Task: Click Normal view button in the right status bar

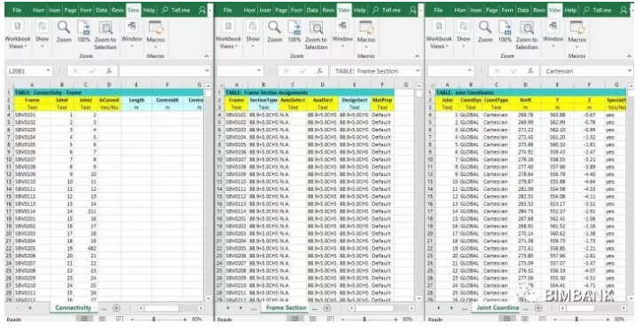Action: pyautogui.click(x=507, y=319)
